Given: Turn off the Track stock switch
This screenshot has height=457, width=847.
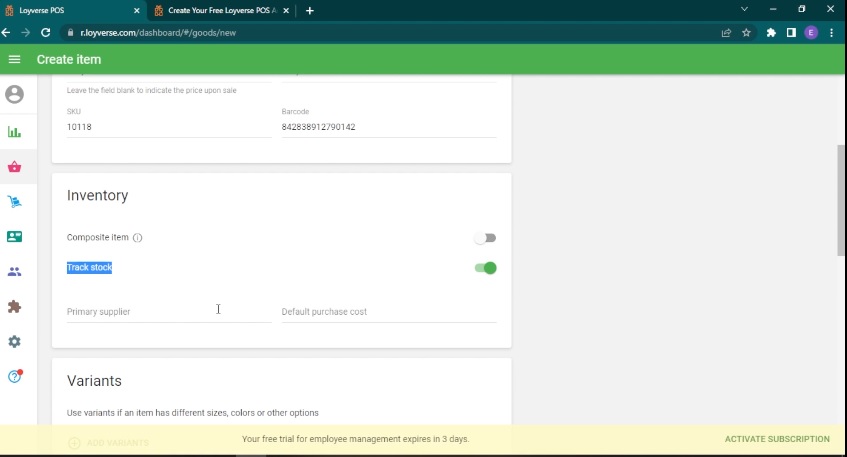Looking at the screenshot, I should [485, 268].
